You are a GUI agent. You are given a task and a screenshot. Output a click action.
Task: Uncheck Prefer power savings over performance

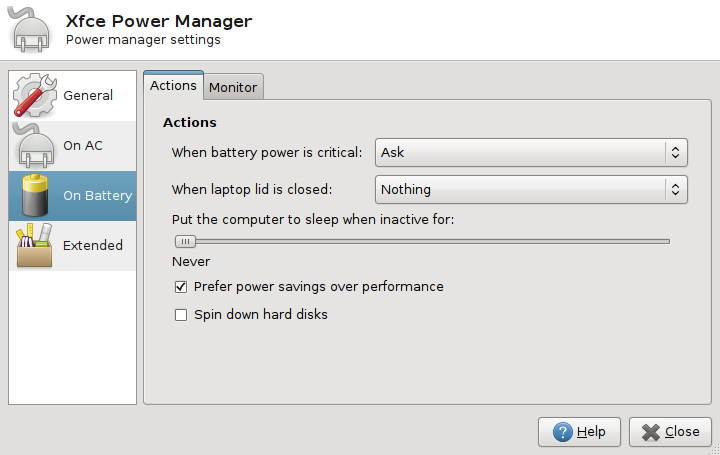(x=181, y=287)
